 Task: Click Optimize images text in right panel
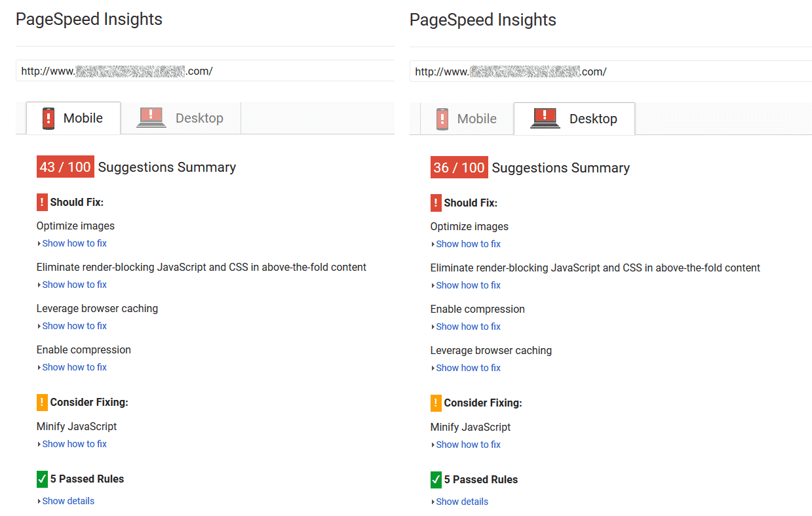point(469,227)
